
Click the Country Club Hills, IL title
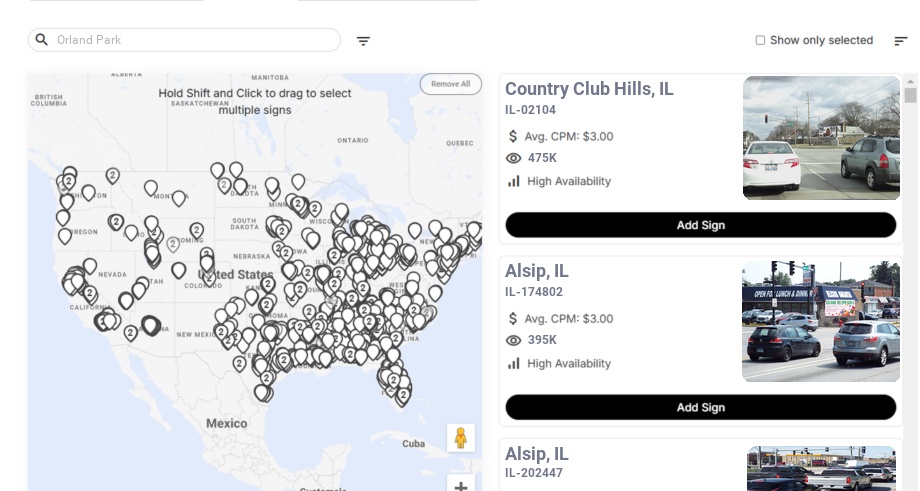589,89
